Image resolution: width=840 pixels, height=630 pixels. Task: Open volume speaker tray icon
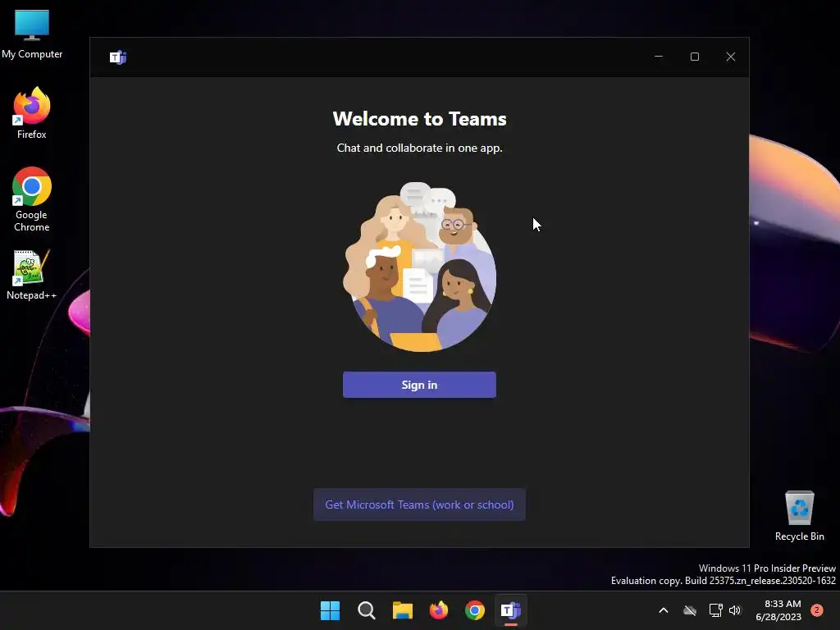click(x=735, y=610)
